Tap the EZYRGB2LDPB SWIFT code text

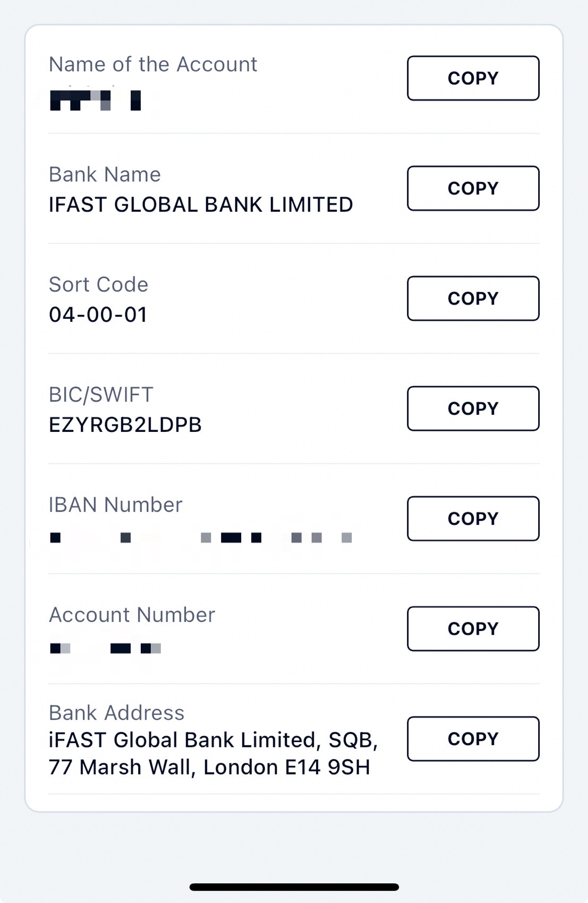click(x=125, y=425)
